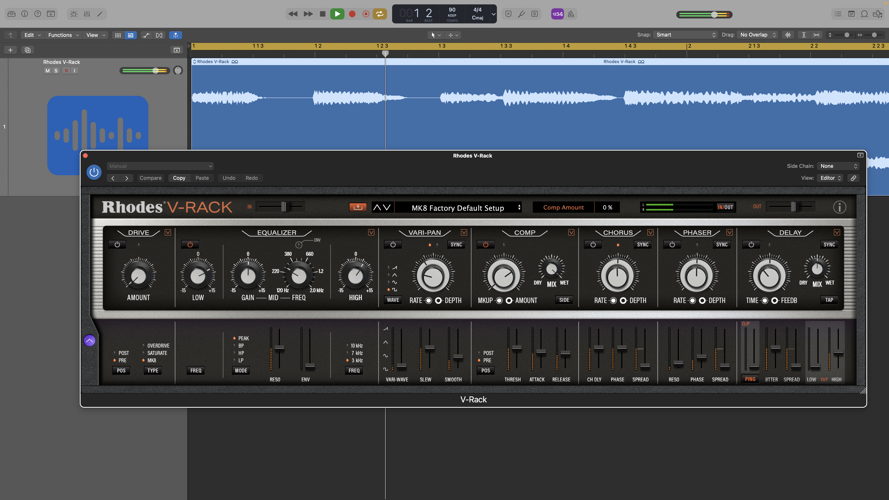Click the PHASER SYNC button
The width and height of the screenshot is (889, 500).
722,245
